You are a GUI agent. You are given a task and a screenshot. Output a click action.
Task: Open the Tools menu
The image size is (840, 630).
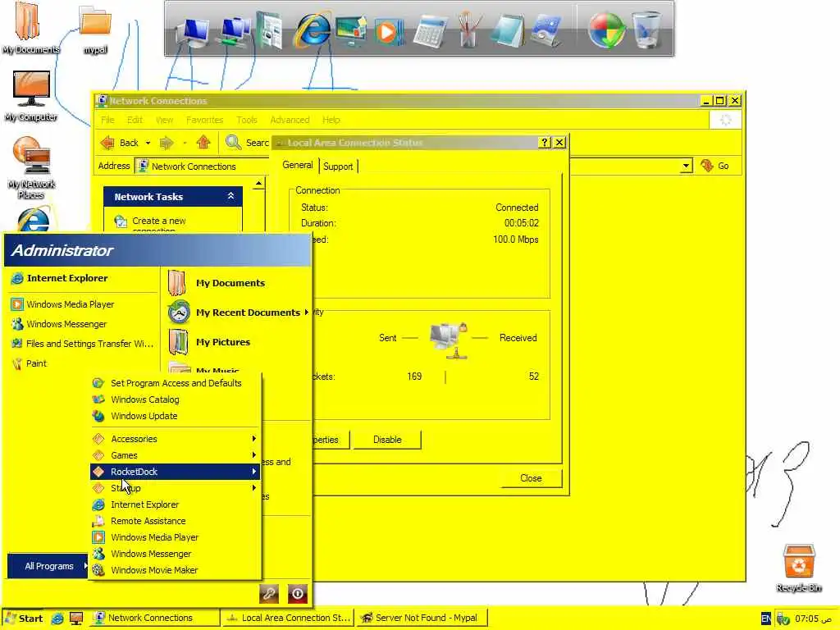[247, 120]
